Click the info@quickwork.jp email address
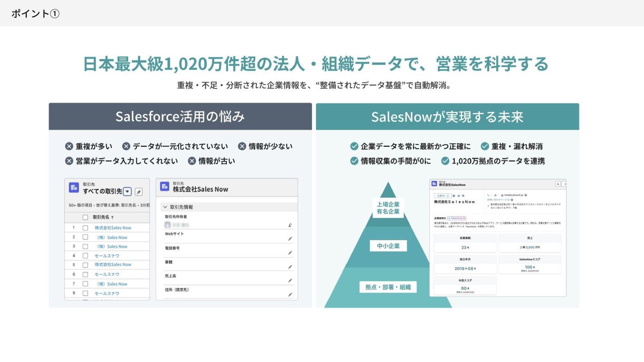644x362 pixels. tap(514, 195)
